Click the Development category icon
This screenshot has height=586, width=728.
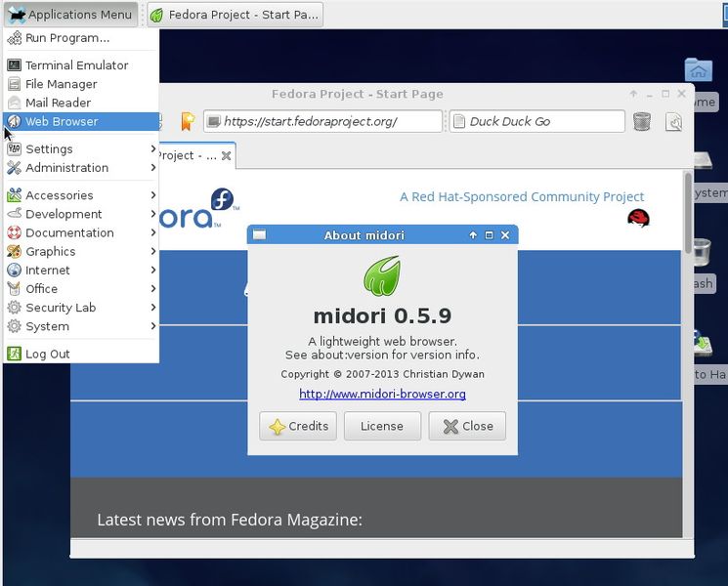(x=15, y=214)
